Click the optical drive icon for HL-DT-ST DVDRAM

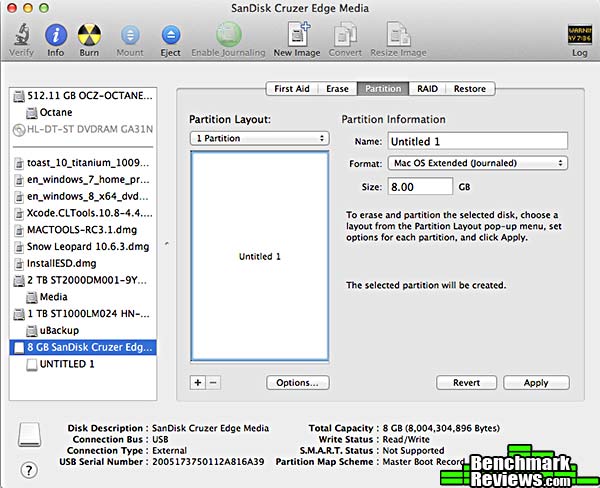pos(19,130)
